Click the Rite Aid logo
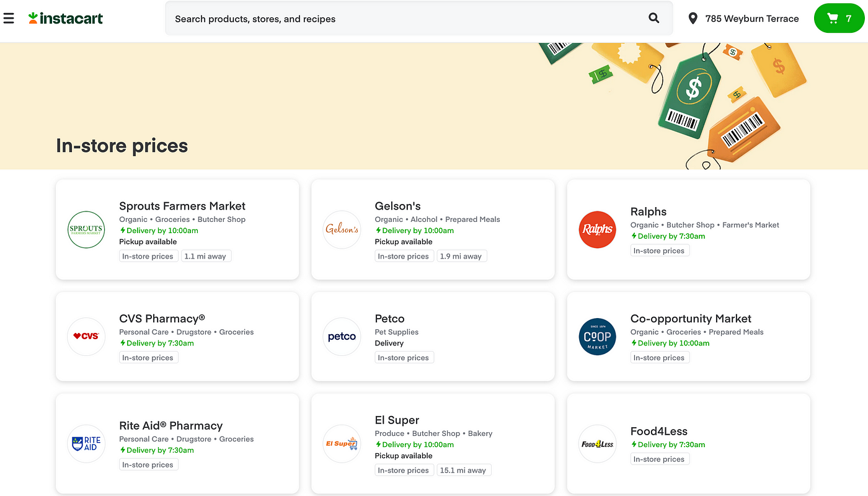The image size is (868, 496). (86, 443)
